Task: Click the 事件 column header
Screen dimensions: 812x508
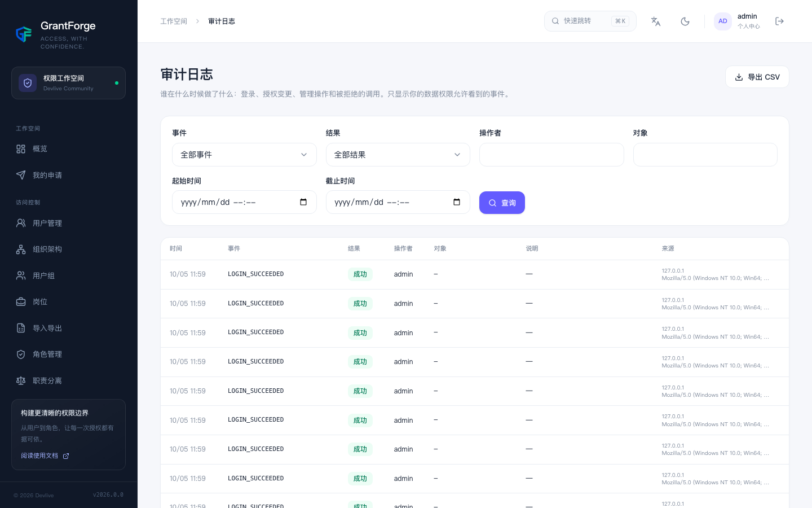Action: 234,248
